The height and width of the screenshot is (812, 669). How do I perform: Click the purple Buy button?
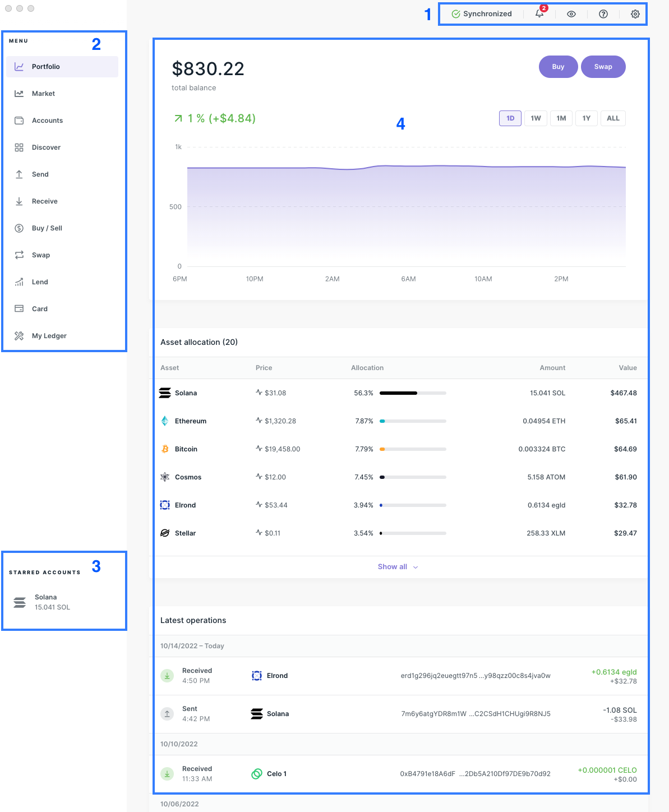coord(558,67)
